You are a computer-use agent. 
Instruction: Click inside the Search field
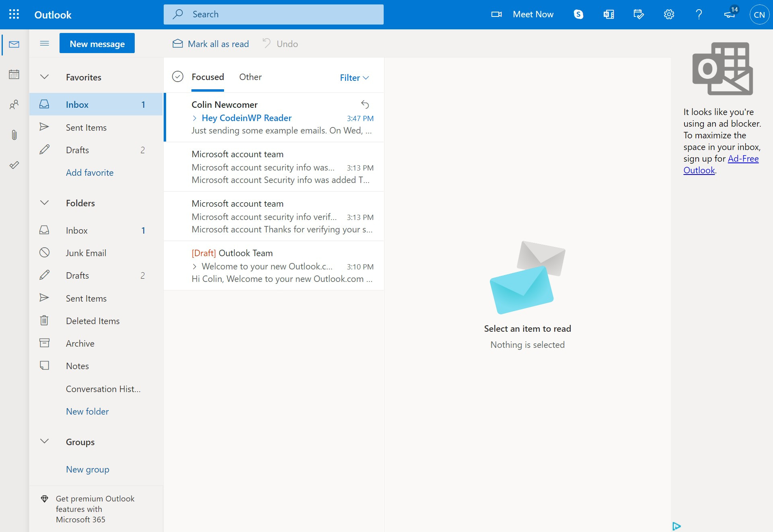(273, 14)
